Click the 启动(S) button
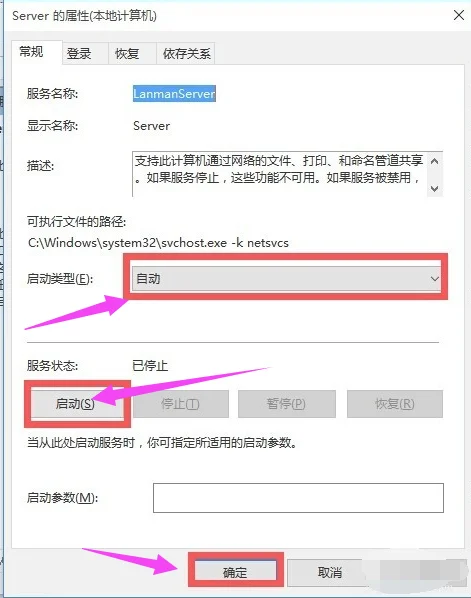Viewport: 471px width, 598px height. click(77, 403)
